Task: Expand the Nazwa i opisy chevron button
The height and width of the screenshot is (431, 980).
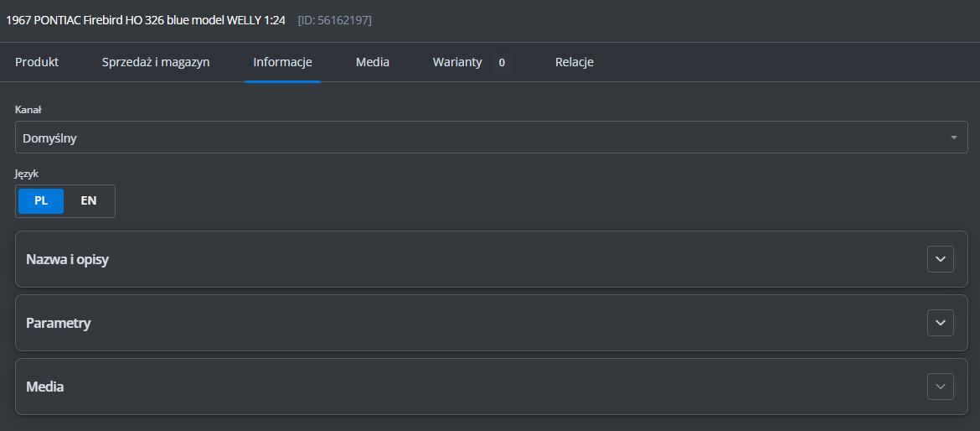Action: [x=940, y=259]
